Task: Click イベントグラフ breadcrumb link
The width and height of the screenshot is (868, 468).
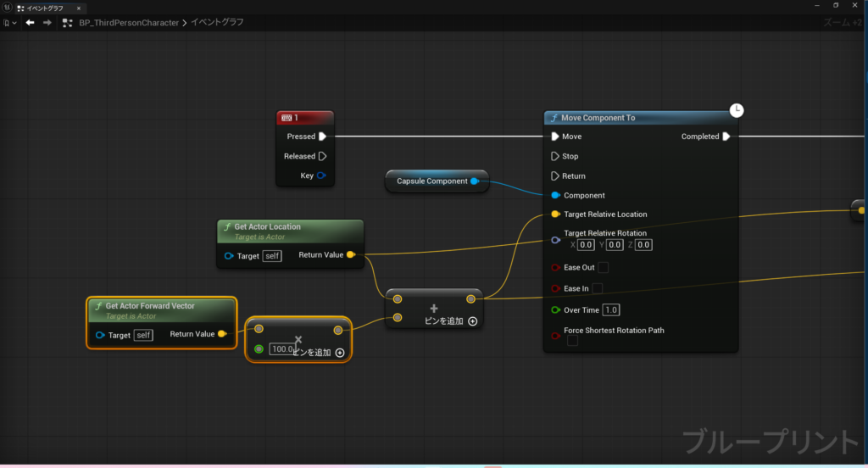Action: [217, 23]
